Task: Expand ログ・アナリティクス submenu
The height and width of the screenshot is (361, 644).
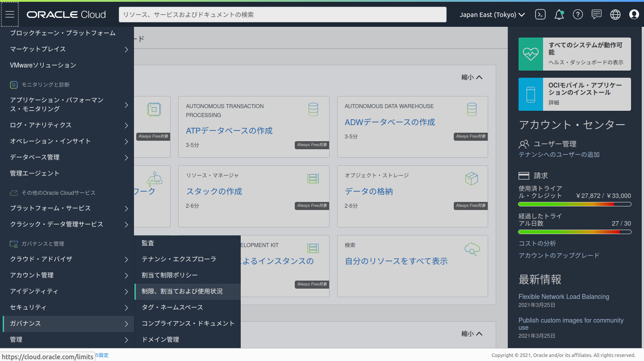Action: [67, 125]
